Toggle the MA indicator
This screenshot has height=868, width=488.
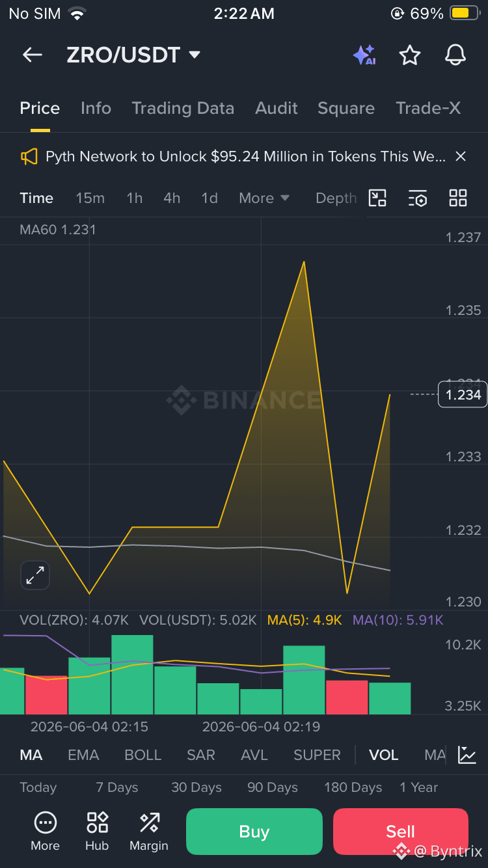tap(31, 755)
